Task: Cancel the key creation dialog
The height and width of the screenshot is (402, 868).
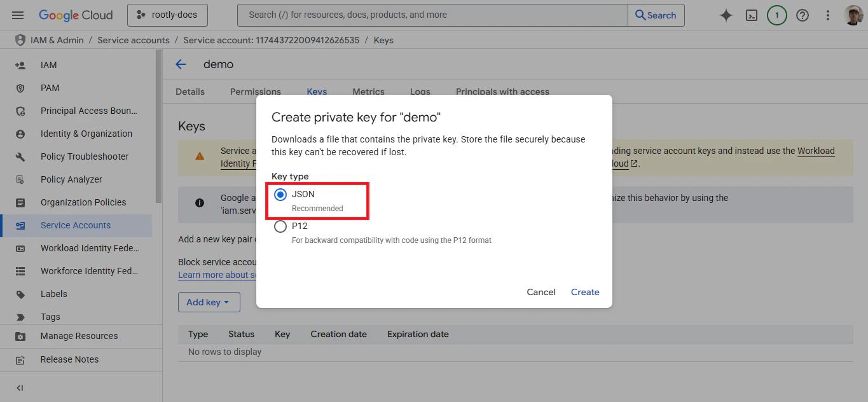Action: pyautogui.click(x=541, y=292)
